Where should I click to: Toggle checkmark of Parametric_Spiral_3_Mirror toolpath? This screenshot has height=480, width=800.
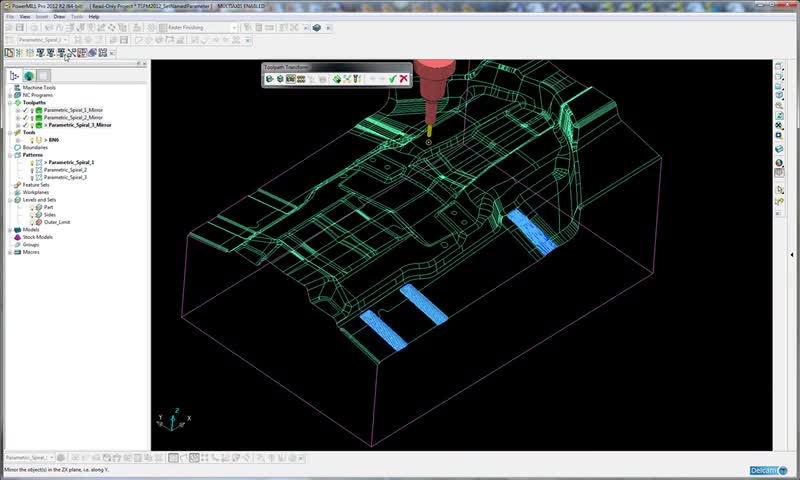click(x=26, y=125)
